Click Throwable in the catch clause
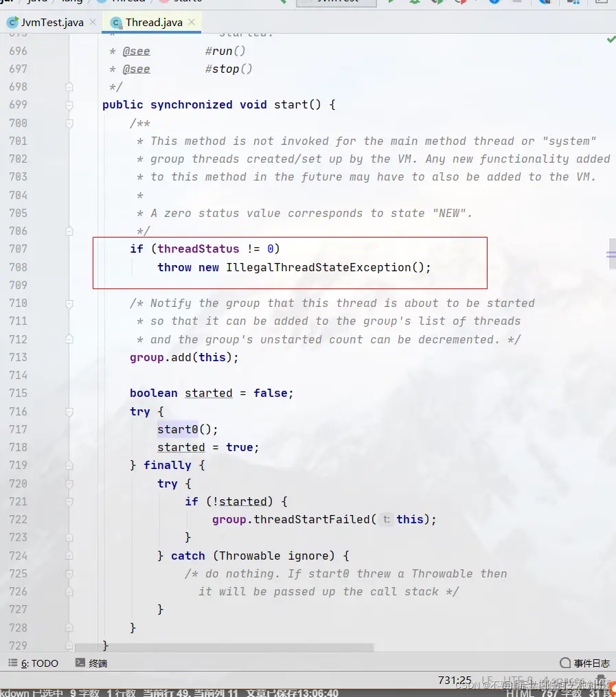 pos(250,556)
